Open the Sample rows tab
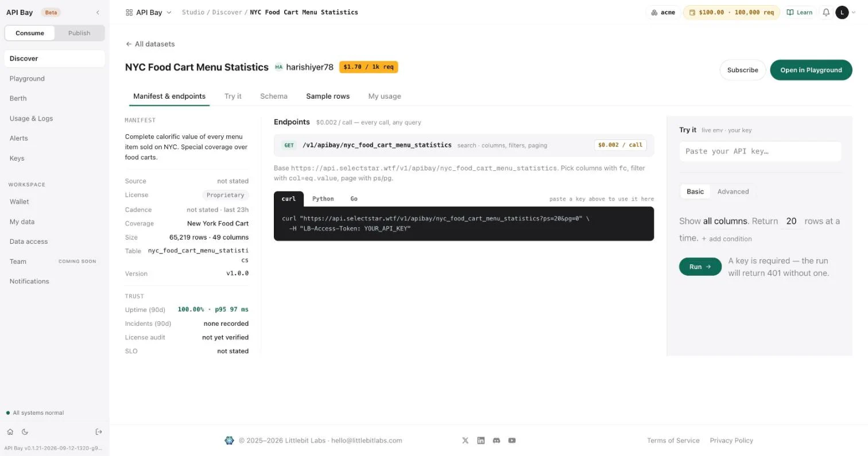868x456 pixels. [x=328, y=96]
